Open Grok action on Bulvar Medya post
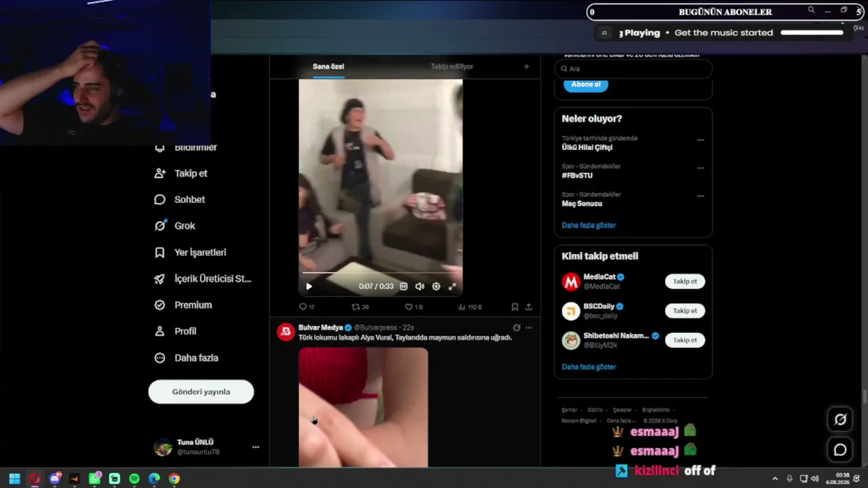This screenshot has width=868, height=488. click(x=517, y=328)
